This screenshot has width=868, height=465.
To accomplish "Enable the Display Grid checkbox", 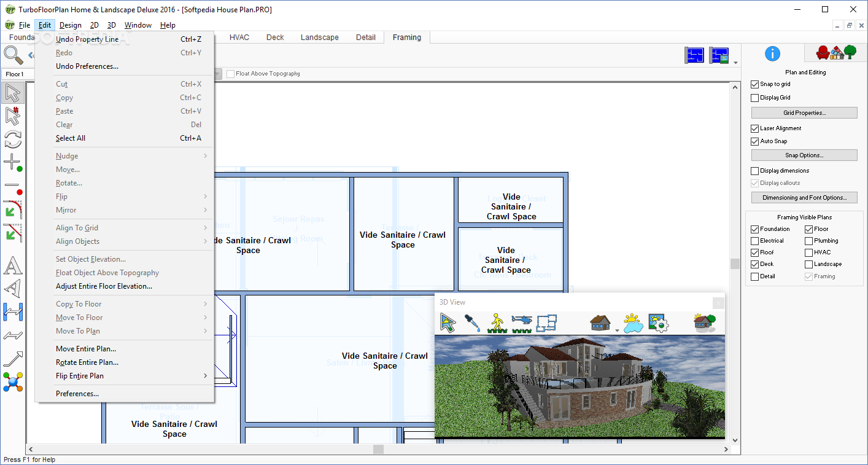I will [x=755, y=98].
